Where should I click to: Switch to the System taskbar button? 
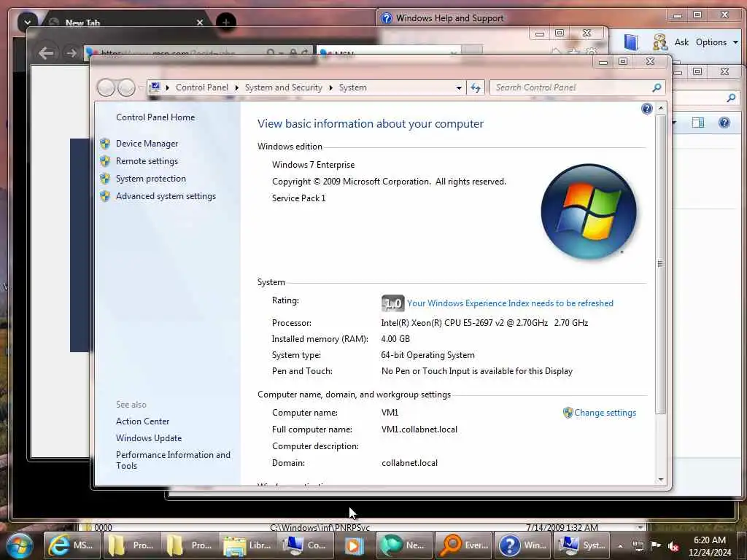click(x=581, y=545)
